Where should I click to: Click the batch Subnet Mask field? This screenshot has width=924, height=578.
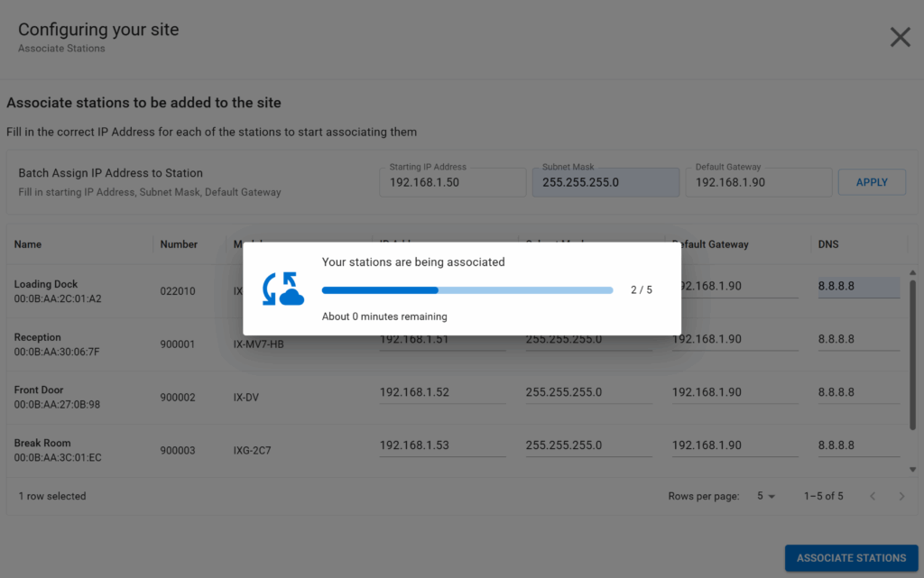605,182
